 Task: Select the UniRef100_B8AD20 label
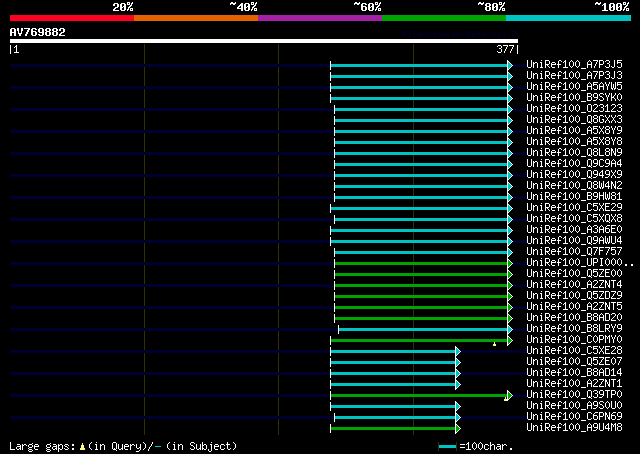pos(574,318)
